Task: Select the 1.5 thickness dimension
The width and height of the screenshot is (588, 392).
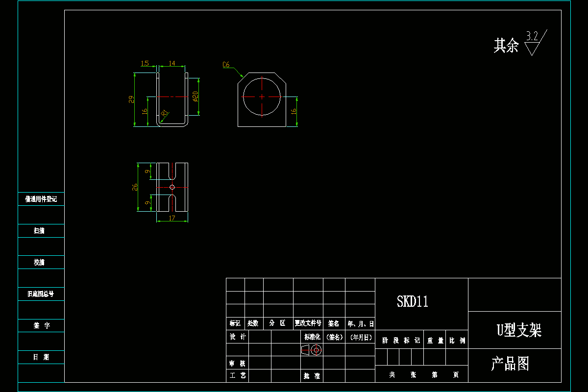Action: (x=145, y=63)
